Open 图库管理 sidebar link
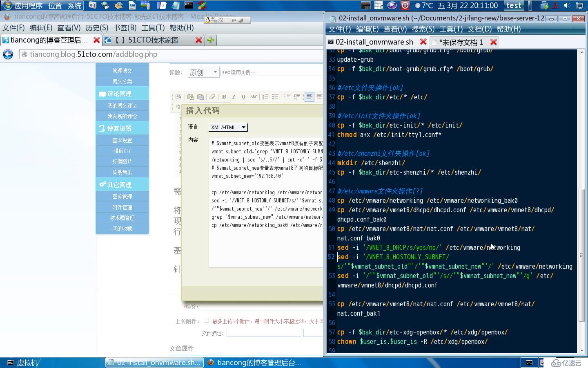588x368 pixels. (122, 197)
